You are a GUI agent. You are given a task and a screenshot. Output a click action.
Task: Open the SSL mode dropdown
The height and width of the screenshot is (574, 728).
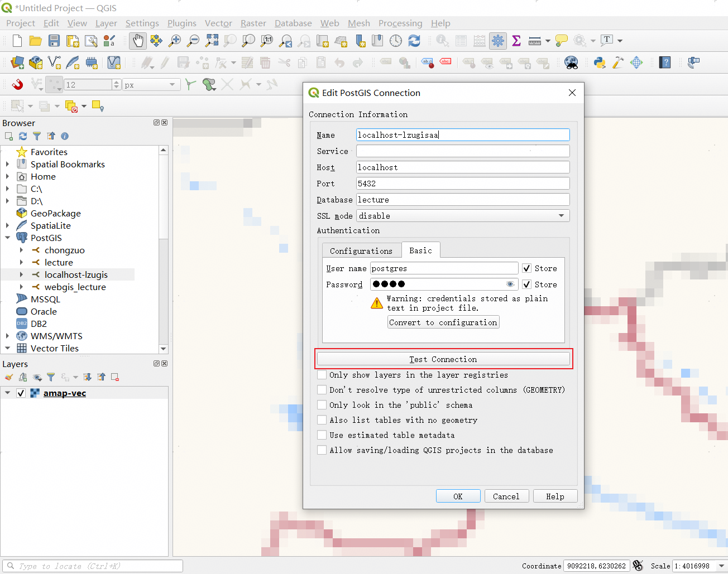click(x=463, y=216)
